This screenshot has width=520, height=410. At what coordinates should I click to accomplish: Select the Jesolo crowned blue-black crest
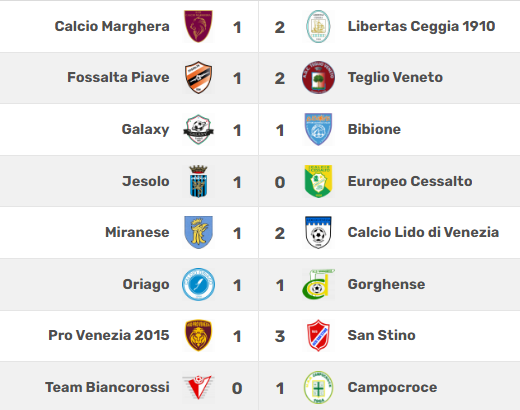point(198,181)
